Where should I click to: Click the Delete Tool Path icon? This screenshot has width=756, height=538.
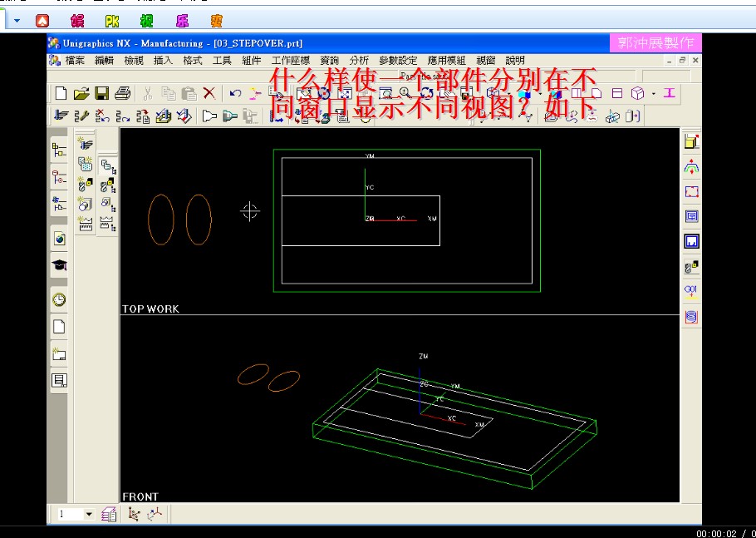[102, 116]
